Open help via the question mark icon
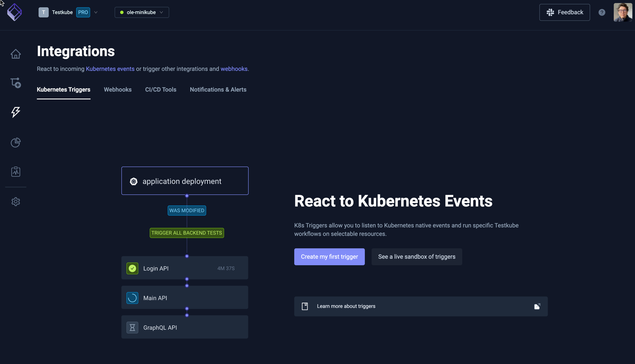The height and width of the screenshot is (364, 635). [x=602, y=12]
